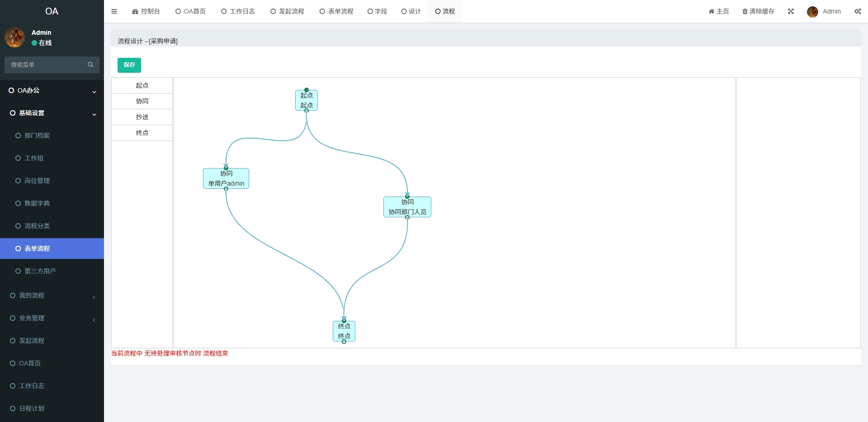
Task: Click the Admin avatar in top bar
Action: [812, 12]
